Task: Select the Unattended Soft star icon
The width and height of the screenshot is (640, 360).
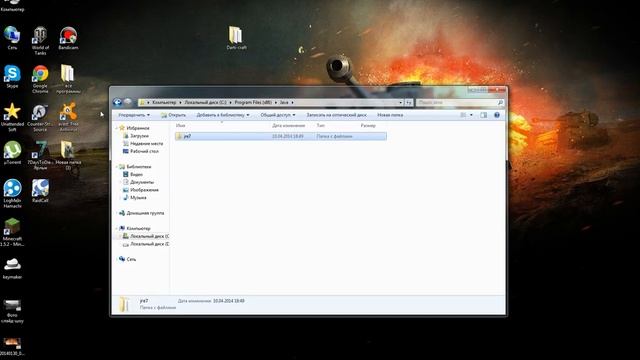Action: point(12,117)
